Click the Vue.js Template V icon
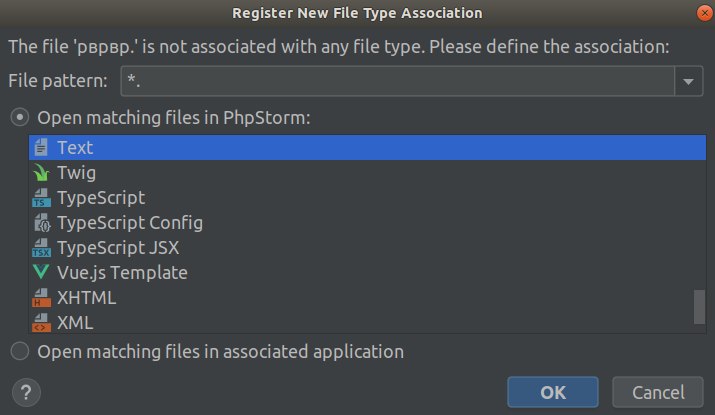715x415 pixels. click(41, 272)
